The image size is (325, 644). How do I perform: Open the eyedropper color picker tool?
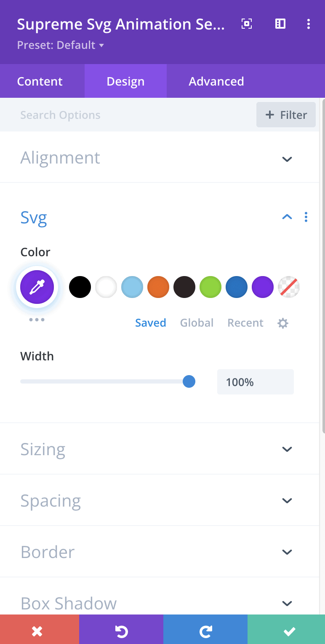click(x=37, y=287)
